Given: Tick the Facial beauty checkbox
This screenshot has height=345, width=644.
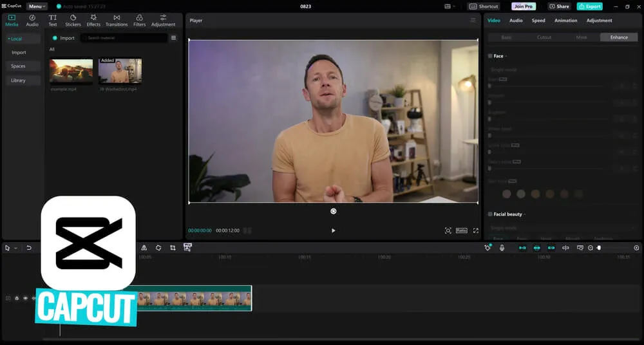Looking at the screenshot, I should pos(491,214).
